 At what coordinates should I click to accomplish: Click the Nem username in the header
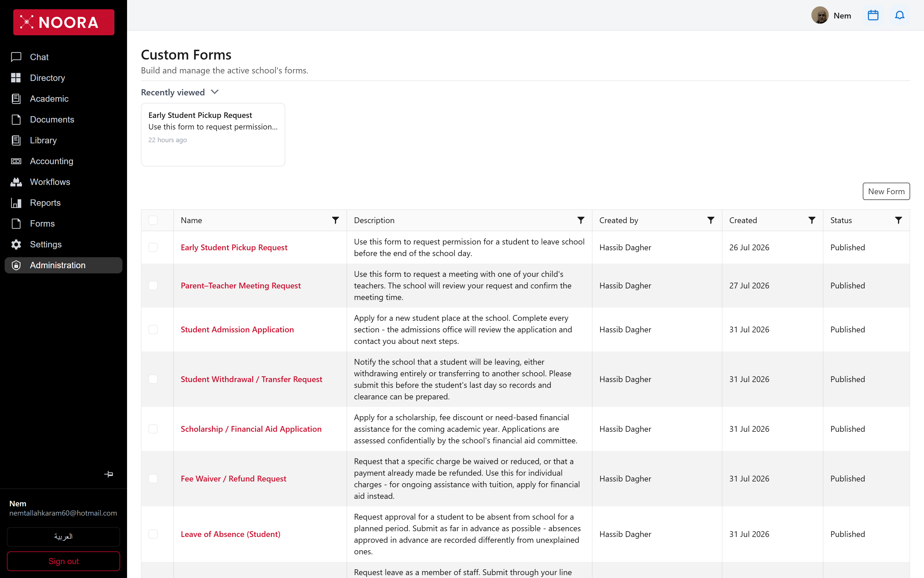pyautogui.click(x=842, y=16)
